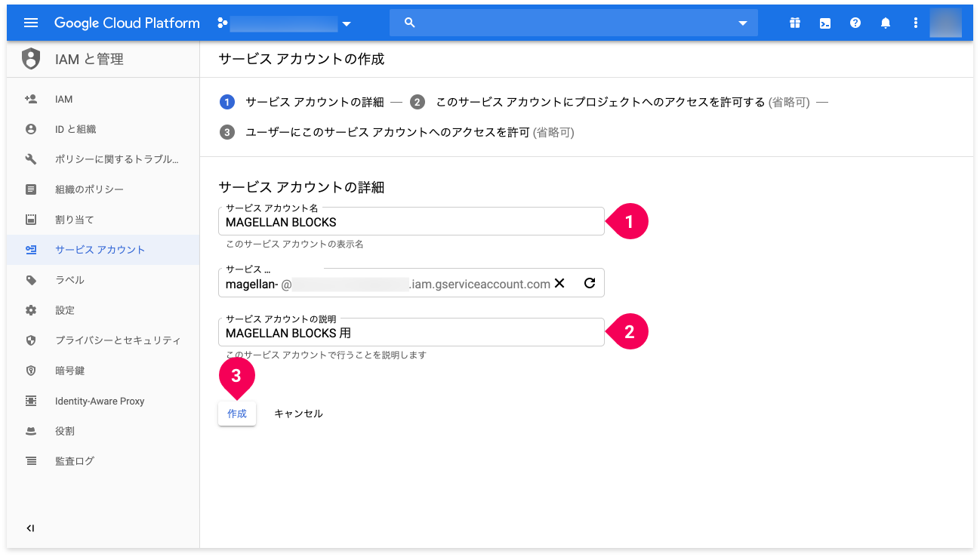Click the IAM と管理 shield icon
This screenshot has width=980, height=557.
pos(31,58)
